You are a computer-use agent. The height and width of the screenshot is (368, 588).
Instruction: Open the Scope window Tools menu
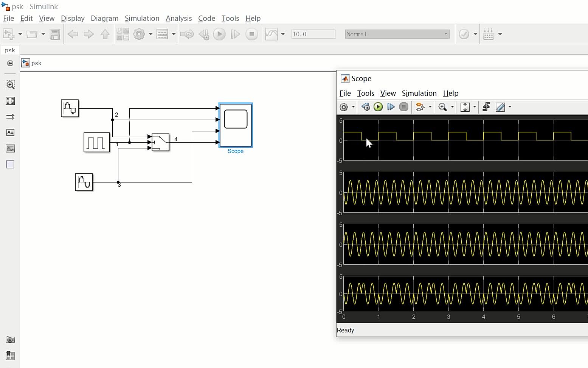click(366, 93)
